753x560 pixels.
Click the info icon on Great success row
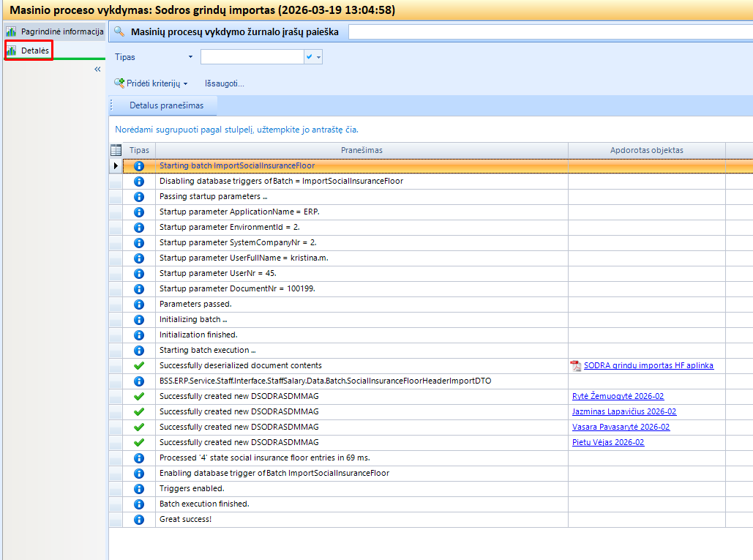pos(139,520)
